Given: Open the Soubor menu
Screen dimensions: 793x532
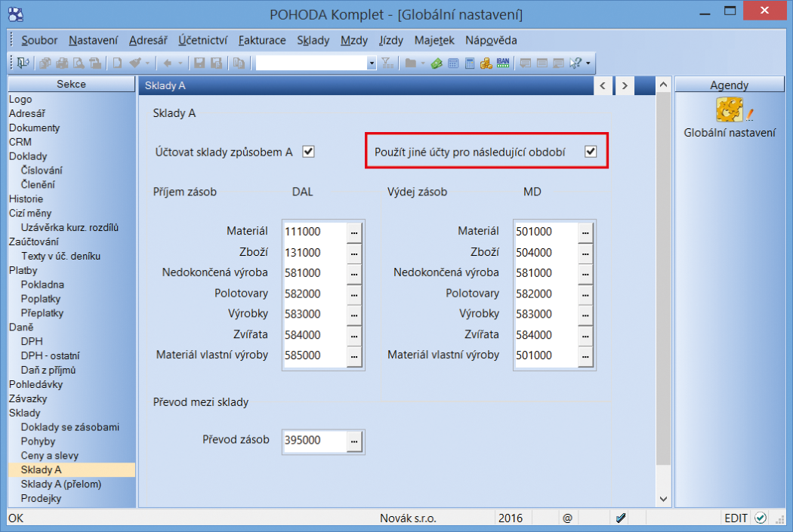Looking at the screenshot, I should point(39,41).
